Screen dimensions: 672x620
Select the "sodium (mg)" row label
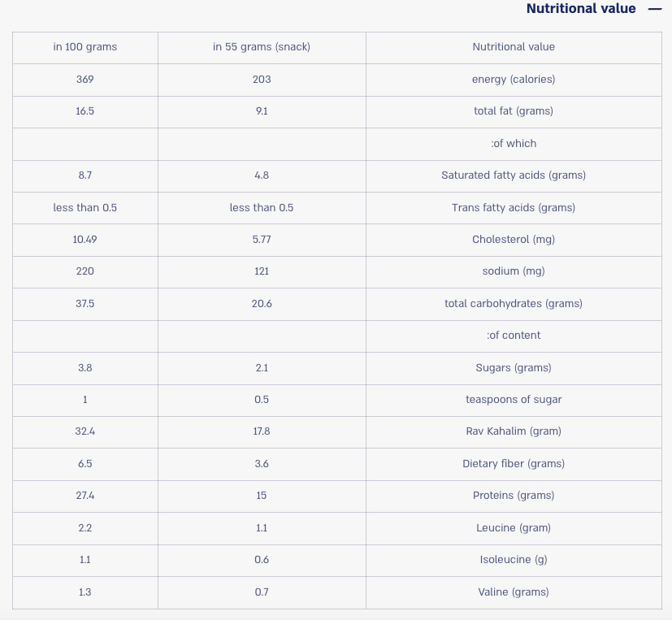(514, 271)
